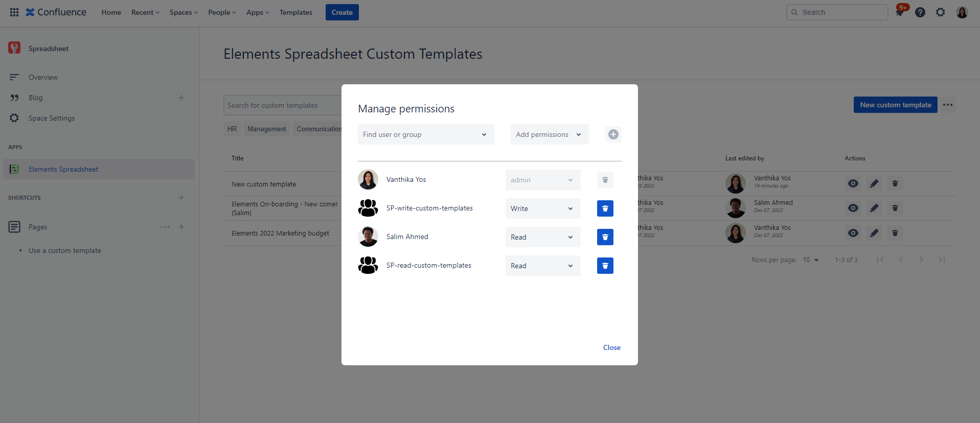
Task: Click edit pencil for New custom template
Action: point(874,183)
